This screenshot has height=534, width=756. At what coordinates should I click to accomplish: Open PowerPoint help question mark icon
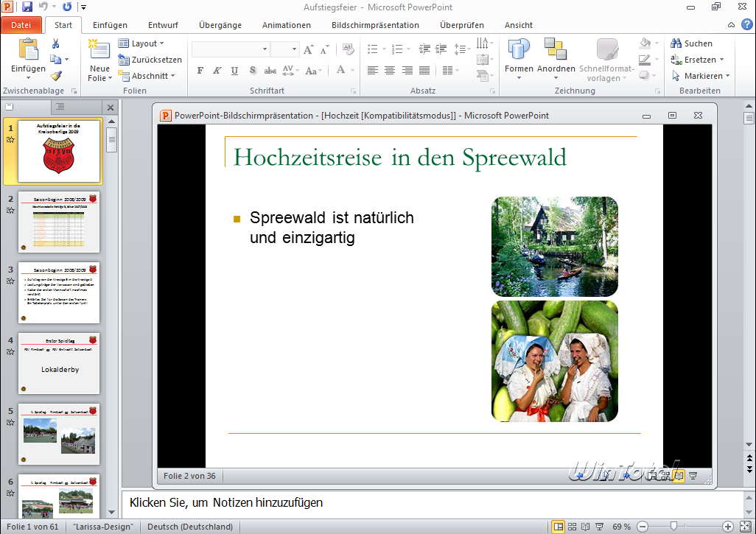747,24
